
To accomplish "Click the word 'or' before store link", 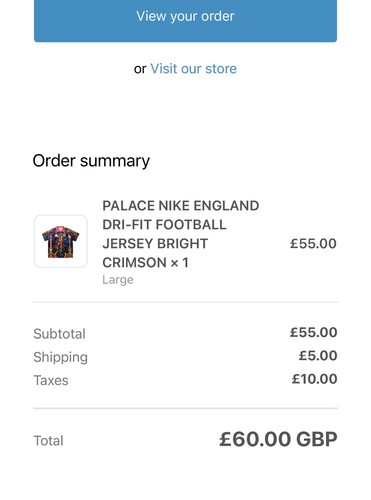I will (140, 69).
